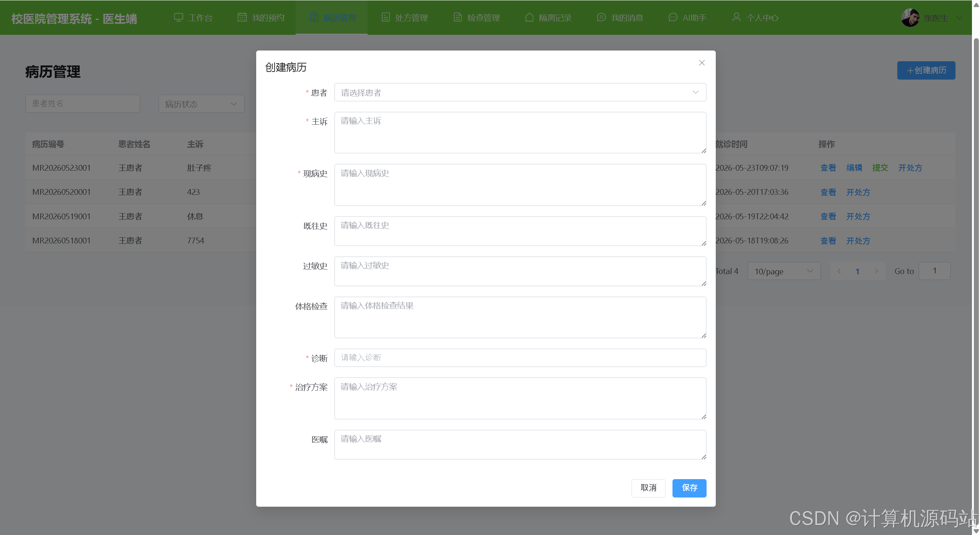Go to previous page arrow
Image resolution: width=980 pixels, height=535 pixels.
839,271
